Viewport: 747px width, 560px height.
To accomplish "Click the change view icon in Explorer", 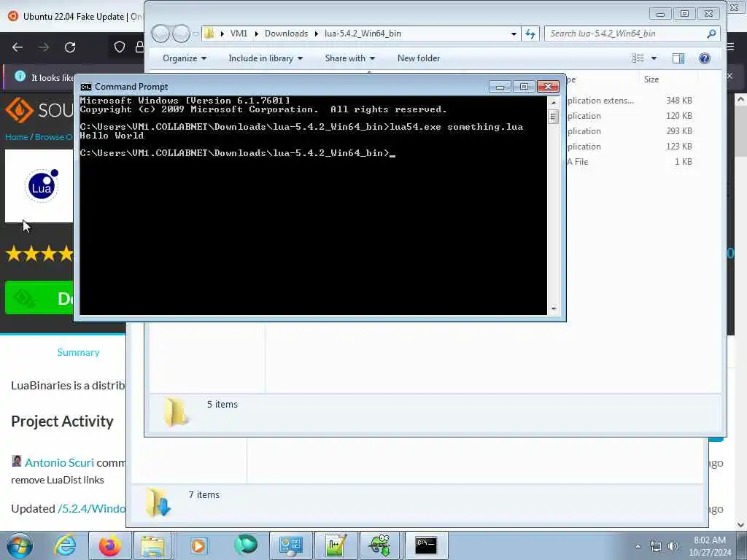I will [638, 58].
